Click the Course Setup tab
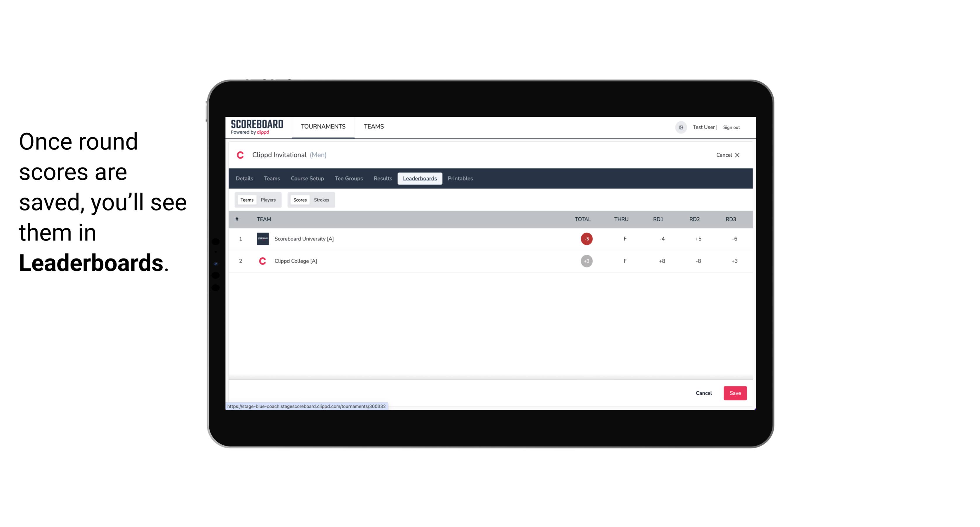This screenshot has width=980, height=527. click(x=307, y=179)
